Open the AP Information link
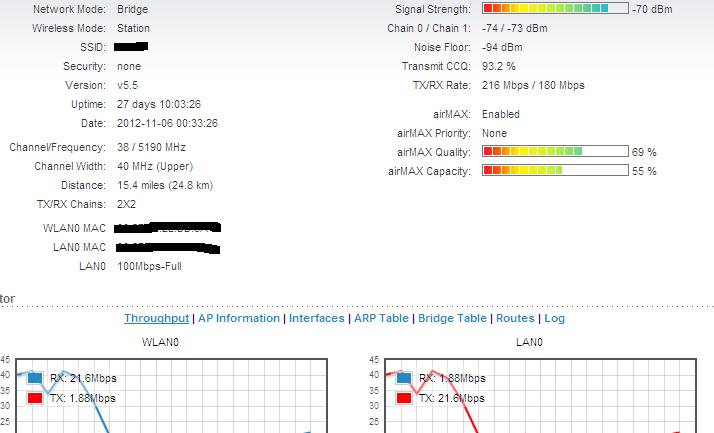Image resolution: width=714 pixels, height=433 pixels. (x=239, y=318)
